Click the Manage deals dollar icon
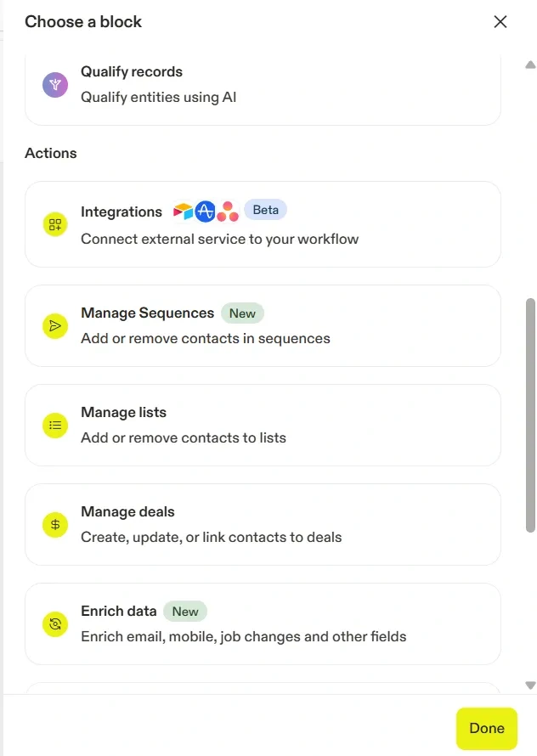537x756 pixels. (x=55, y=524)
